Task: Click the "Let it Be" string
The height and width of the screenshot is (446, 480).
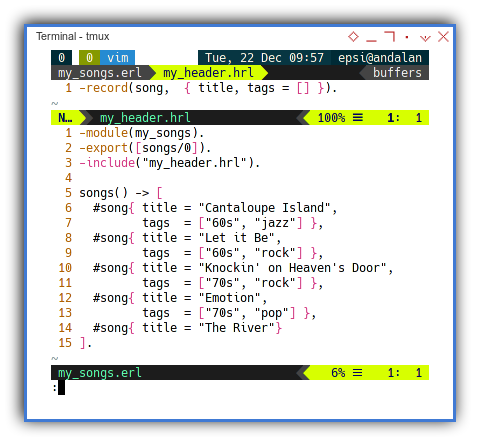Action: tap(236, 238)
